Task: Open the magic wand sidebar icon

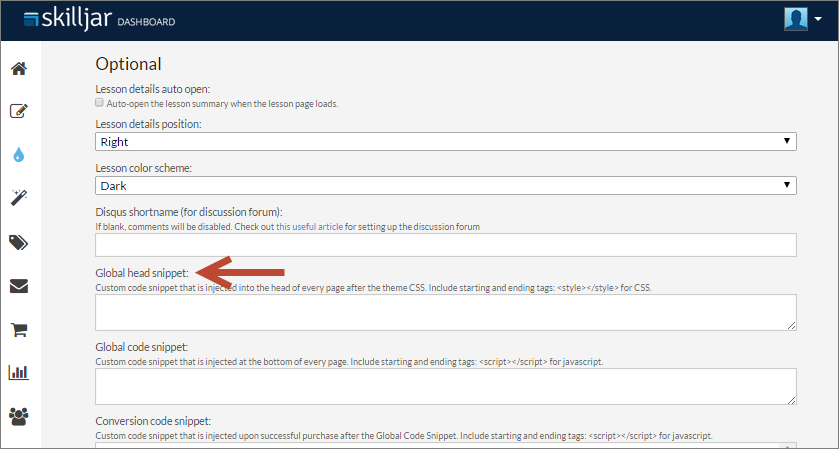Action: click(x=19, y=197)
